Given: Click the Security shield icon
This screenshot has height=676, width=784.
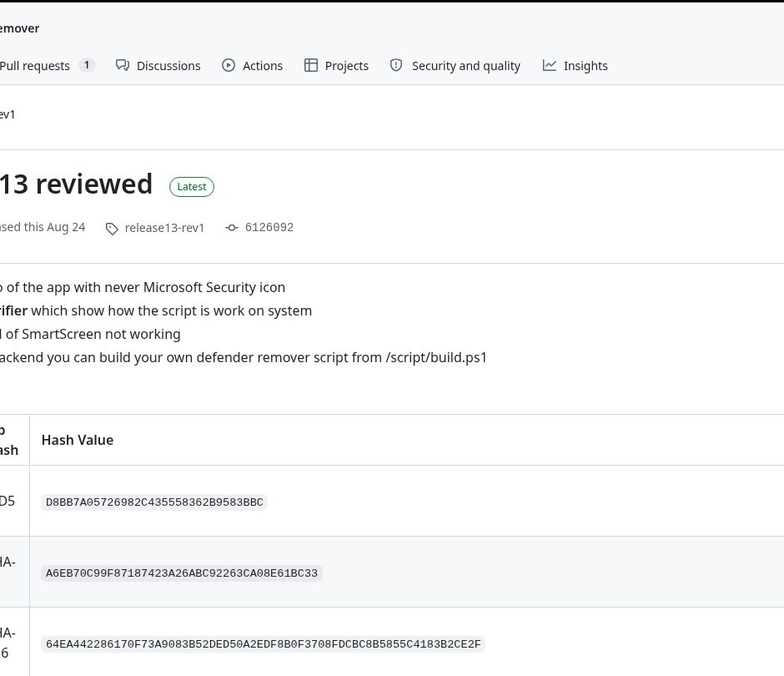Looking at the screenshot, I should coord(396,66).
